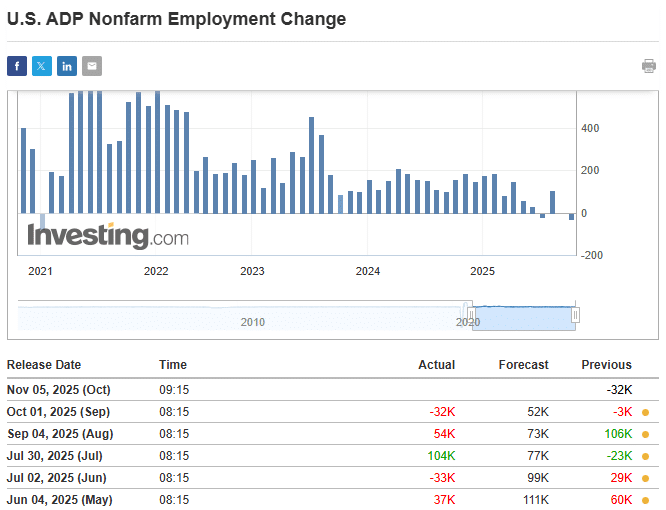Viewport: 666px width, 510px height.
Task: Share via the LinkedIn icon
Action: (67, 66)
